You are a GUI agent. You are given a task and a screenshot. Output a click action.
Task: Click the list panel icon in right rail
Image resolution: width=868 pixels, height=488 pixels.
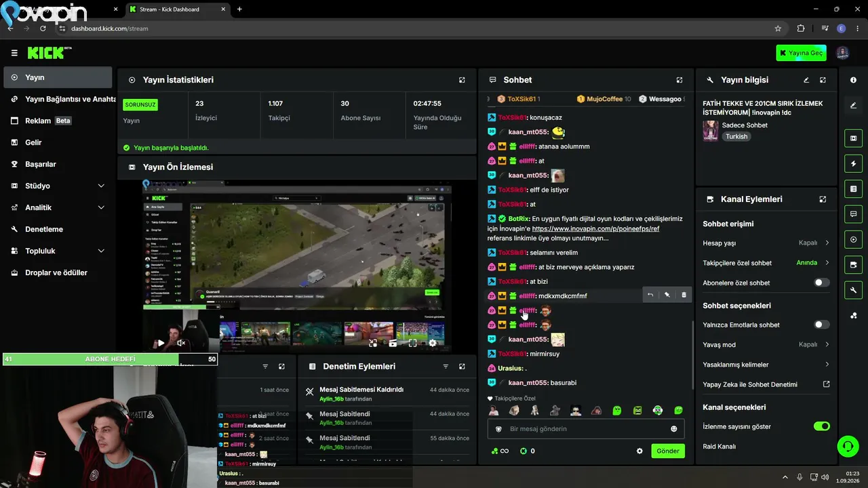pos(853,188)
